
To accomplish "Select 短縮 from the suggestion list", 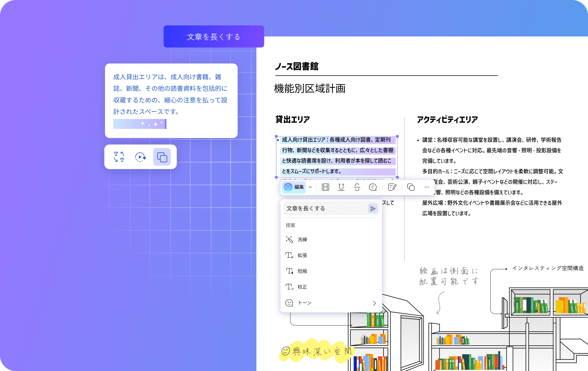I will coord(331,271).
